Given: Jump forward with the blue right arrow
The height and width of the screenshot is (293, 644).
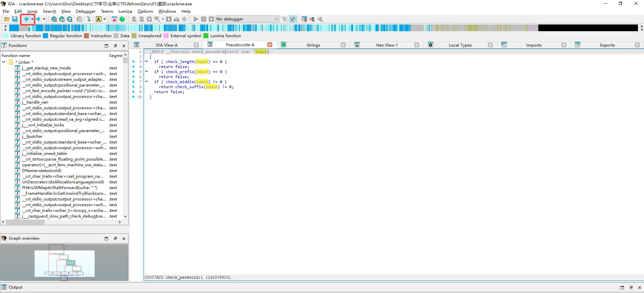Looking at the screenshot, I should [x=38, y=19].
